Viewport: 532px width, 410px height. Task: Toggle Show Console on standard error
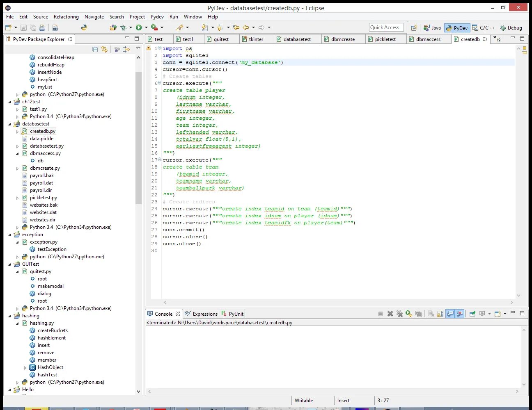coord(460,314)
